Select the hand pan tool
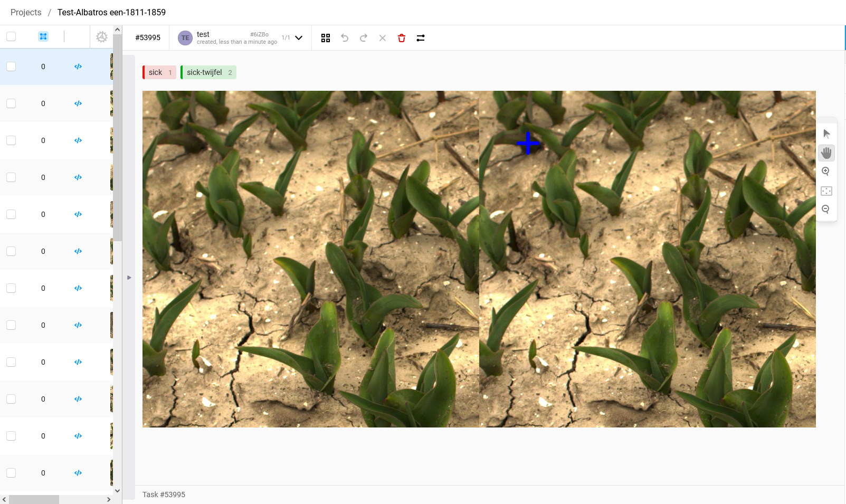Viewport: 846px width, 504px height. pyautogui.click(x=826, y=153)
